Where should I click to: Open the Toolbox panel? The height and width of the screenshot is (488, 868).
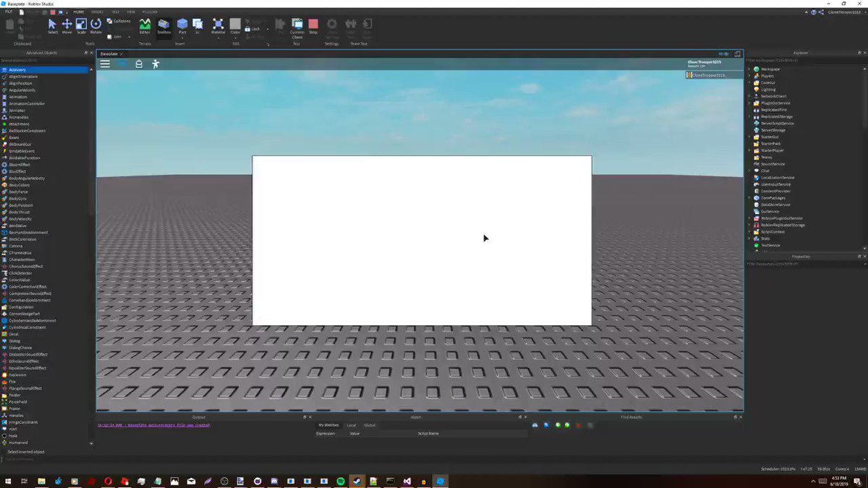[x=164, y=26]
